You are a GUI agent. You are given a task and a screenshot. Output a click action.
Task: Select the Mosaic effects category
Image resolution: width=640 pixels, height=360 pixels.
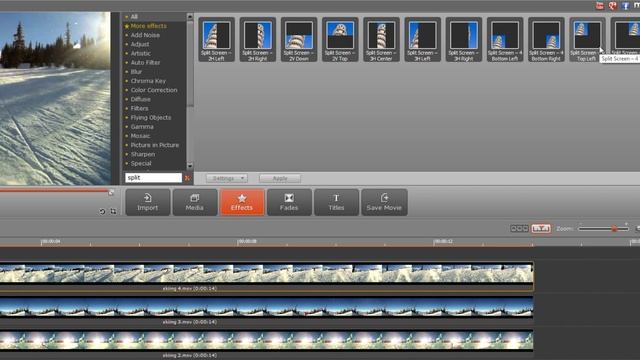[140, 136]
